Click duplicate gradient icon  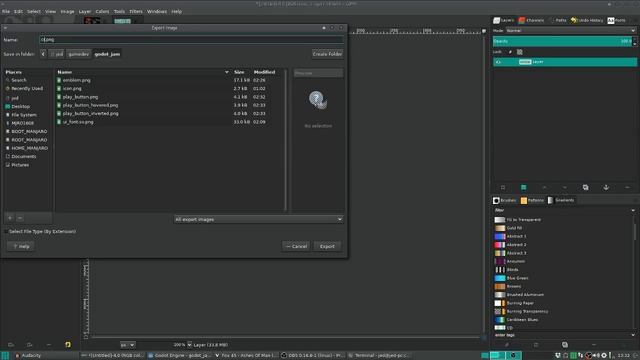point(565,345)
